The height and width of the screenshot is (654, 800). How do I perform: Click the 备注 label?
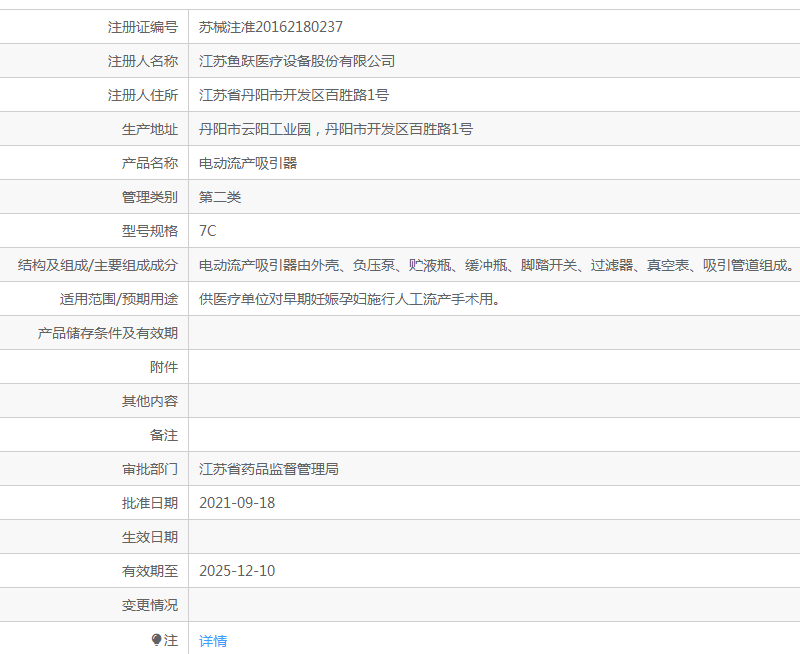point(164,435)
